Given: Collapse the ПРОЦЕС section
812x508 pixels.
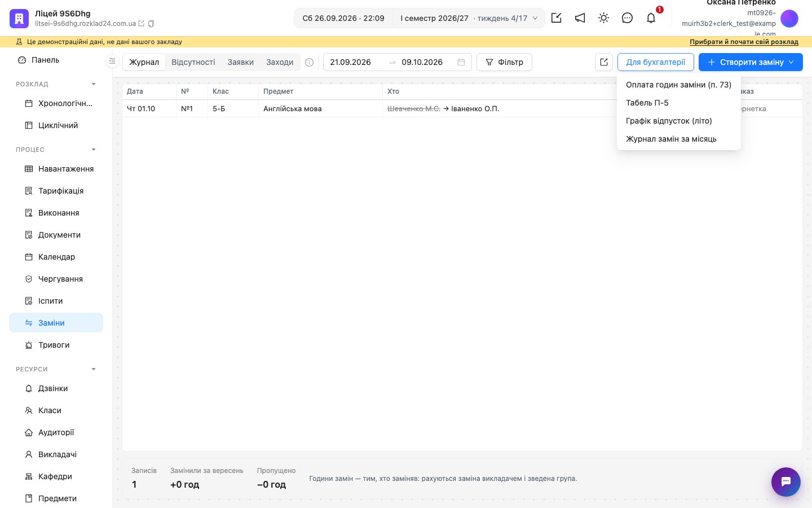Looking at the screenshot, I should coord(94,150).
